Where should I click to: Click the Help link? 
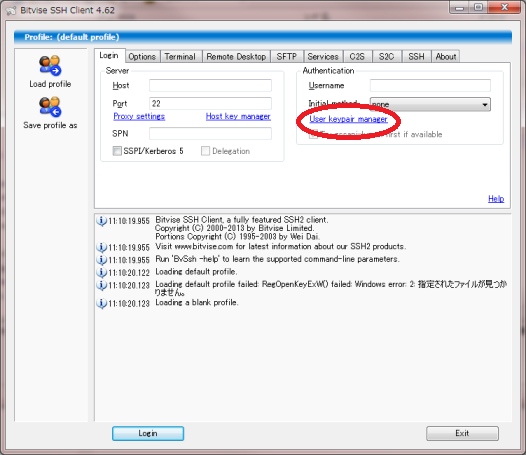click(x=496, y=199)
